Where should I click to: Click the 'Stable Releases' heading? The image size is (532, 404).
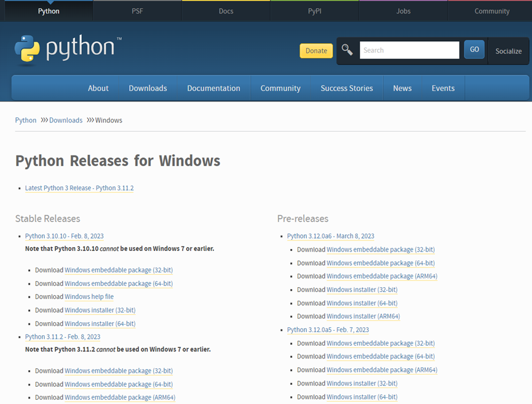(47, 219)
